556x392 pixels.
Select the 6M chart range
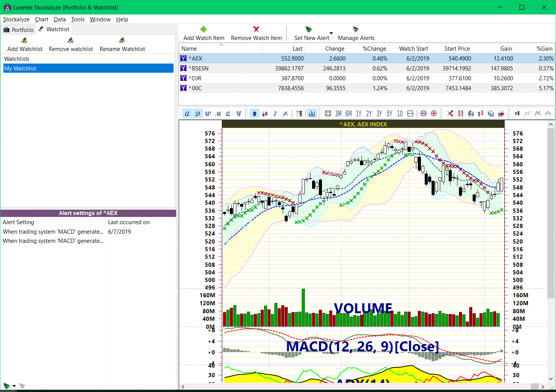coord(348,113)
